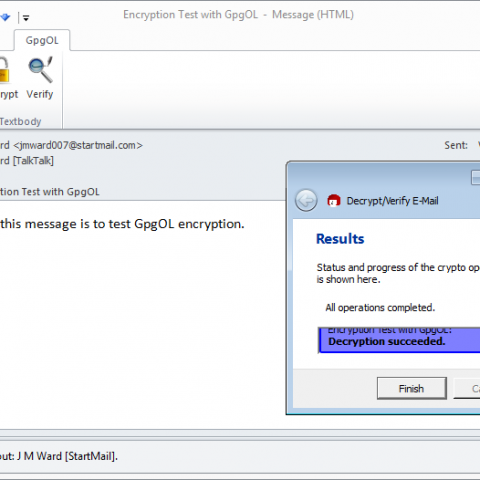Open Customize Quick Access Toolbar dropdown arrow

26,18
